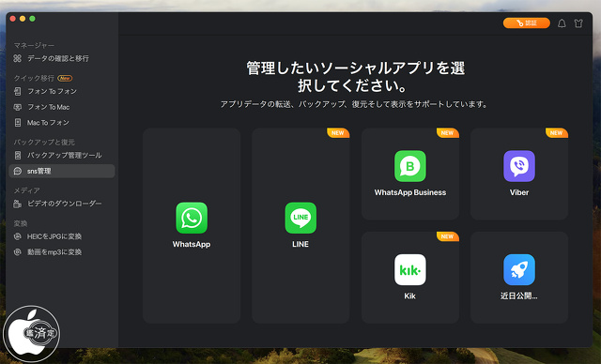This screenshot has height=364, width=601.
Task: Minimize window with yellow button
Action: [x=23, y=19]
